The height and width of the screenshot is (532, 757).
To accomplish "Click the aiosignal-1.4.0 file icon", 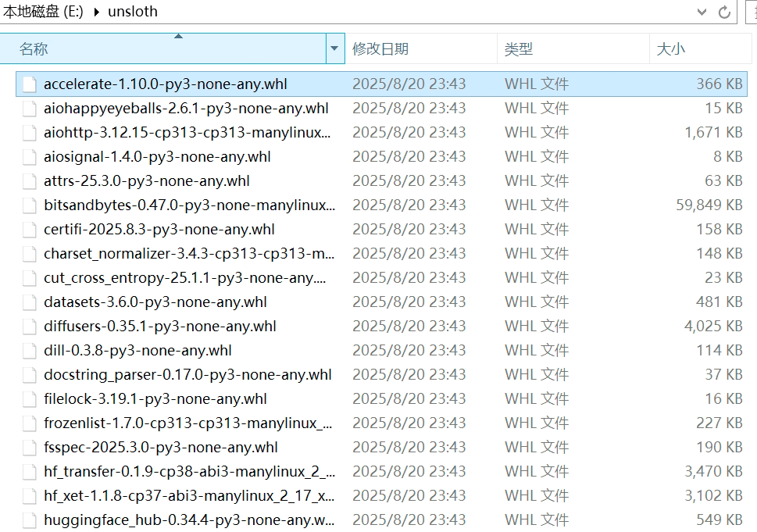I will click(30, 156).
